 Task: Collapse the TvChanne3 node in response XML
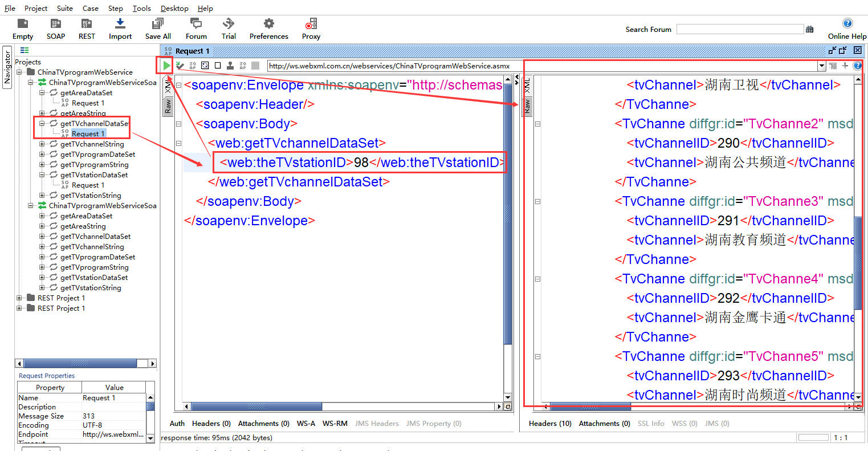click(537, 201)
